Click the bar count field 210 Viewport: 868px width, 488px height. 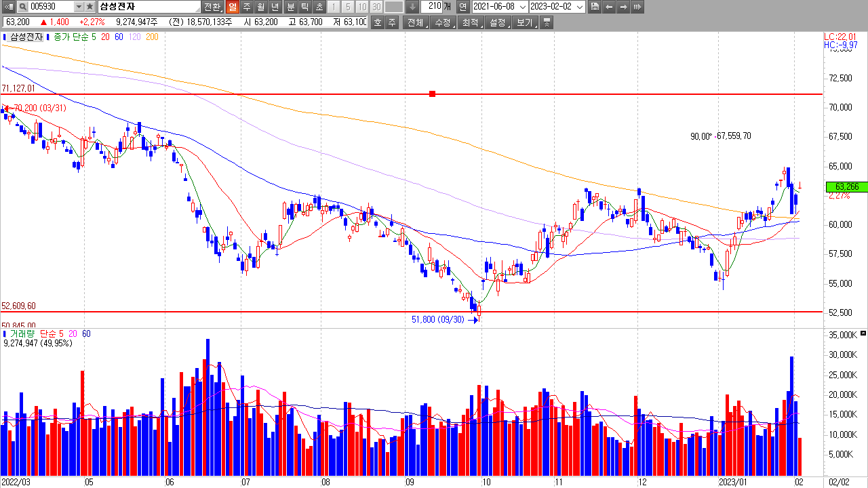pyautogui.click(x=431, y=7)
